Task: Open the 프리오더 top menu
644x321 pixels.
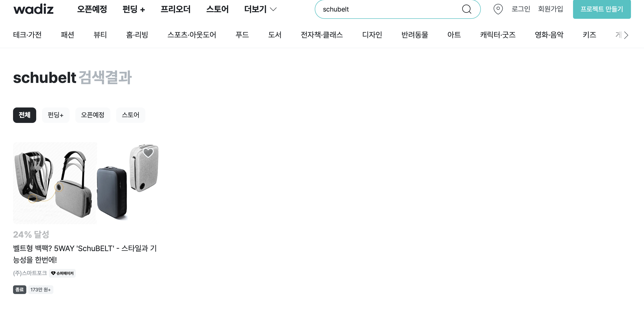Action: (x=175, y=9)
